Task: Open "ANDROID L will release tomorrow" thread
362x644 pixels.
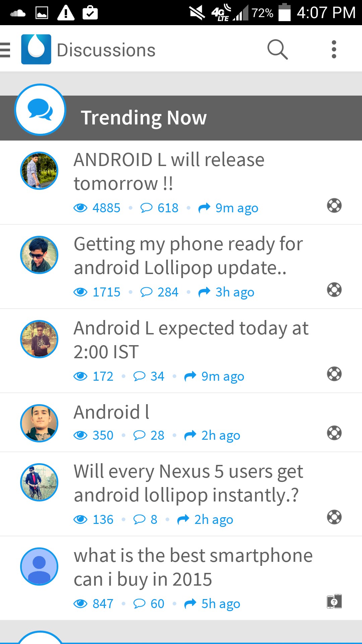Action: pyautogui.click(x=169, y=171)
